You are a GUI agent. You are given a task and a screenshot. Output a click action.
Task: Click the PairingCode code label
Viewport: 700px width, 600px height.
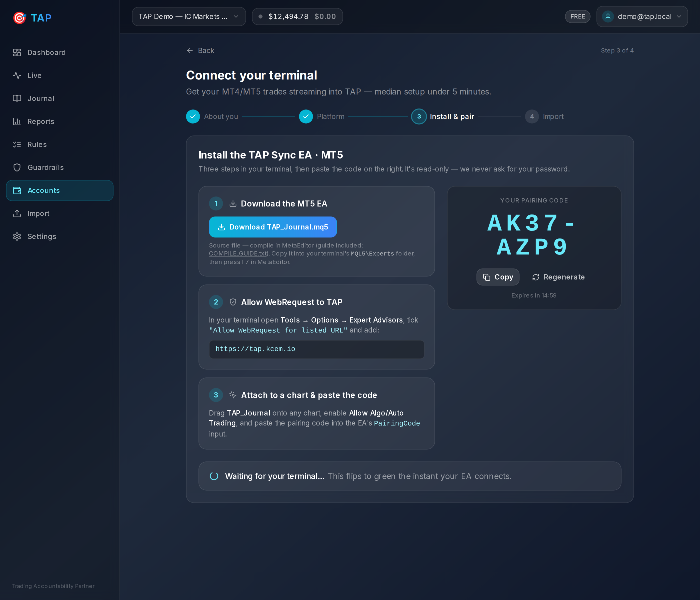pyautogui.click(x=397, y=423)
